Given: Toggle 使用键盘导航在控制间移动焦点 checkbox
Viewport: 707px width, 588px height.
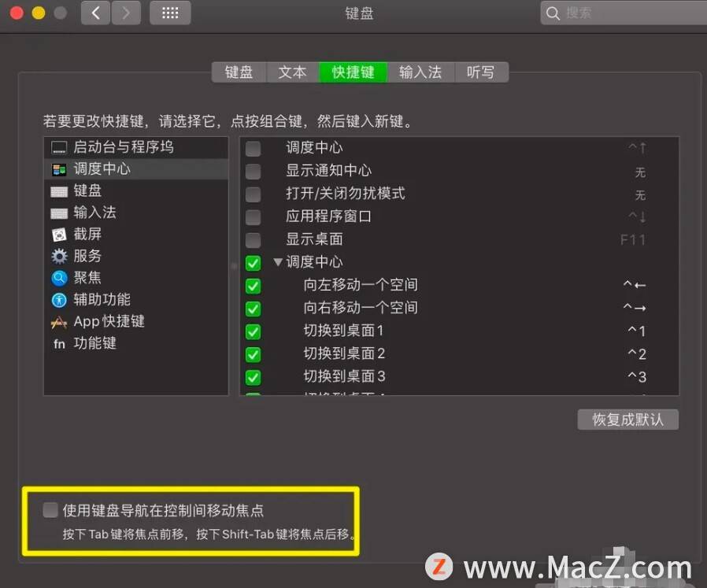Looking at the screenshot, I should pyautogui.click(x=50, y=510).
